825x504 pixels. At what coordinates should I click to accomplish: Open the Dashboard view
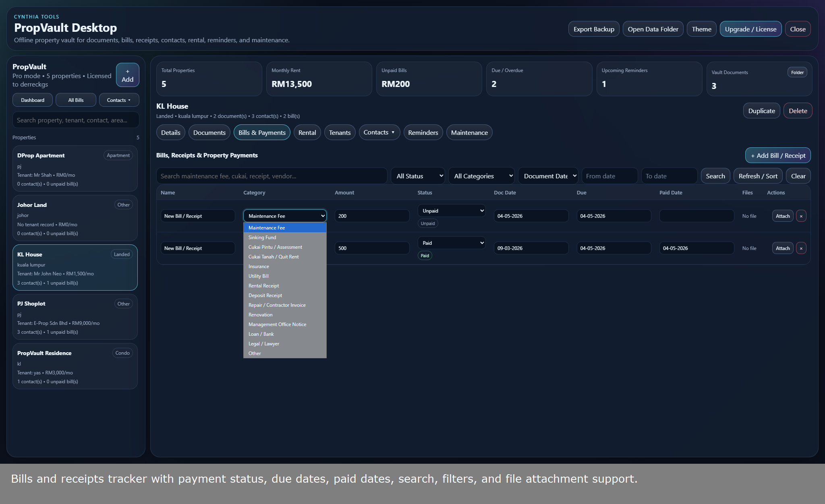tap(33, 100)
